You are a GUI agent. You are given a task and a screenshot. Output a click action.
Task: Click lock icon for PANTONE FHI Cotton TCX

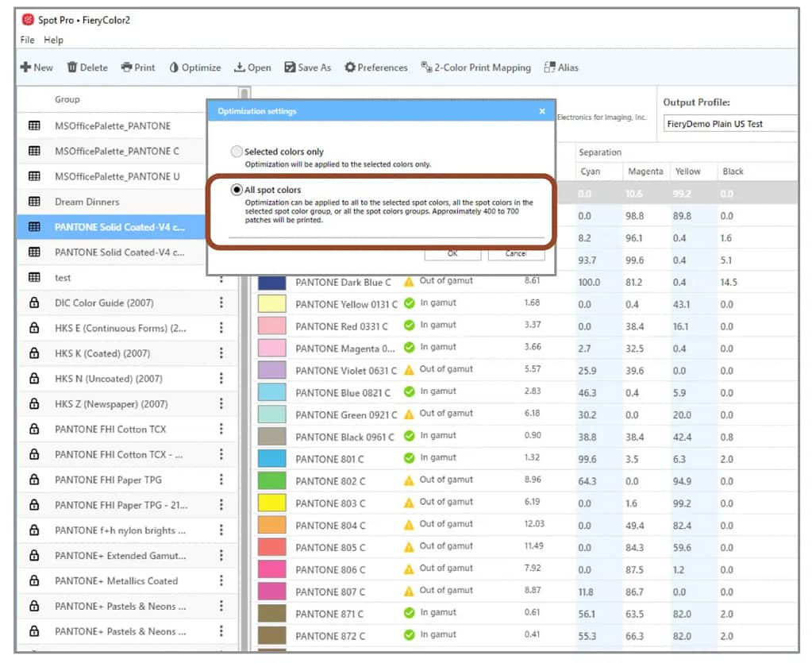(x=34, y=429)
